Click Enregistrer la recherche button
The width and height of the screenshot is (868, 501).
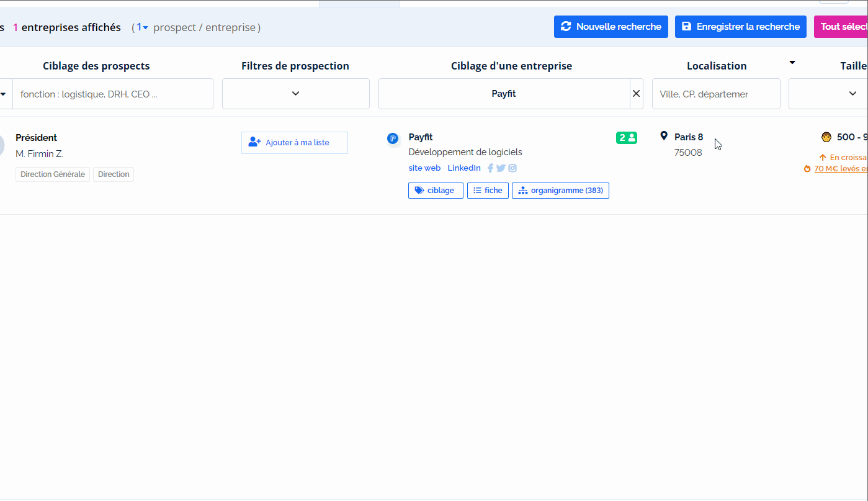741,27
